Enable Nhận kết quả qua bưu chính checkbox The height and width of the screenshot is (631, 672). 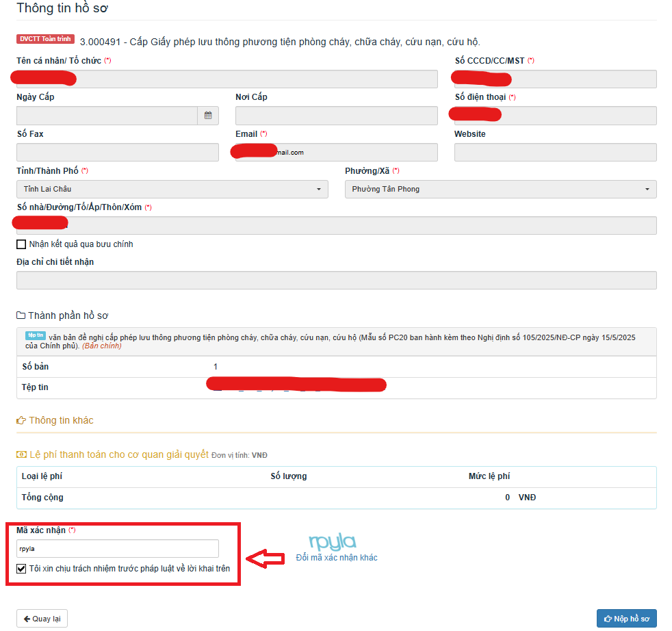coord(21,244)
